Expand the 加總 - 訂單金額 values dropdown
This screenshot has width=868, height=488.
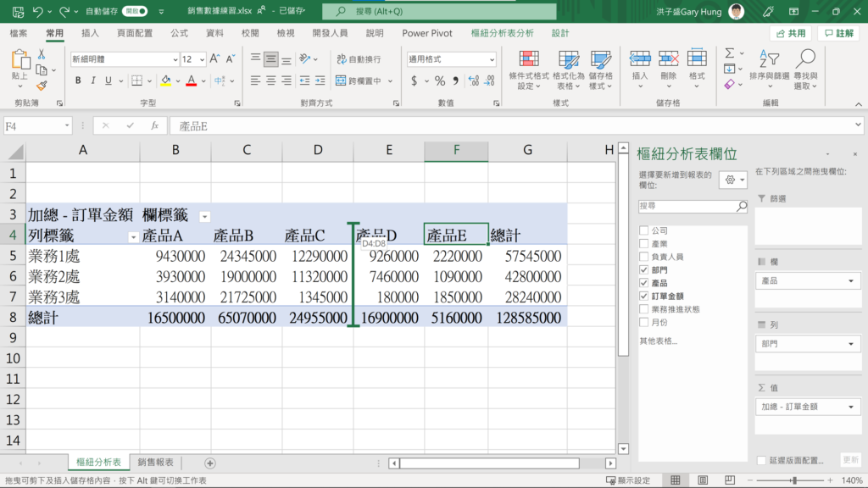click(x=851, y=408)
